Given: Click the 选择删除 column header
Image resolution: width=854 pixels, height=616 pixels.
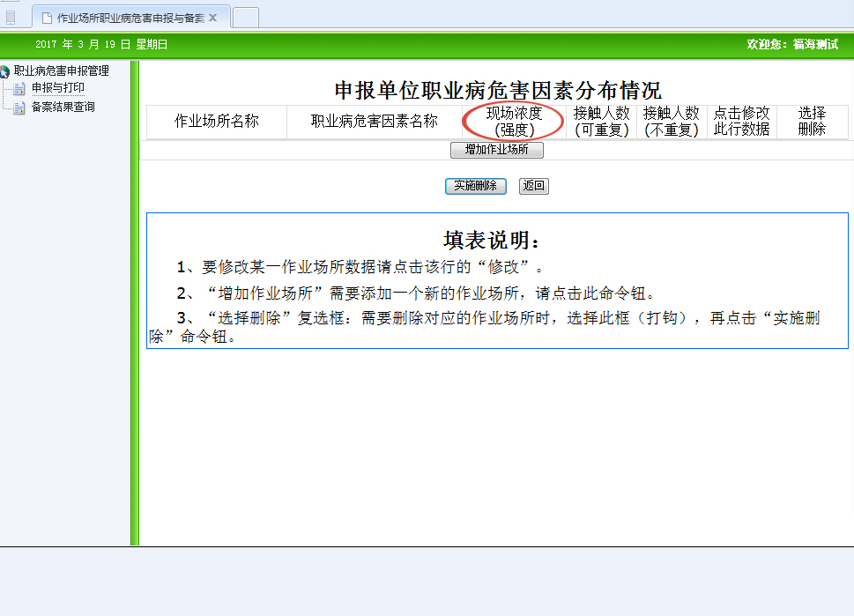Looking at the screenshot, I should (x=812, y=122).
